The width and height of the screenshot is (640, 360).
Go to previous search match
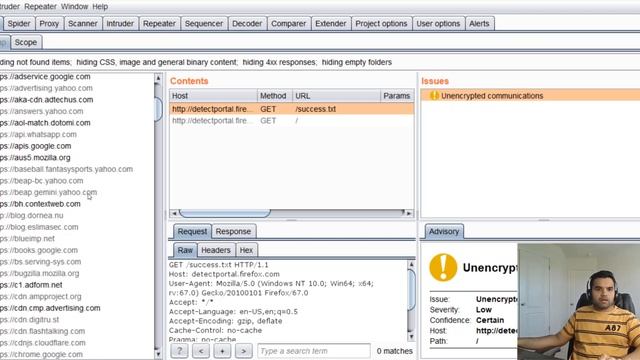point(201,351)
